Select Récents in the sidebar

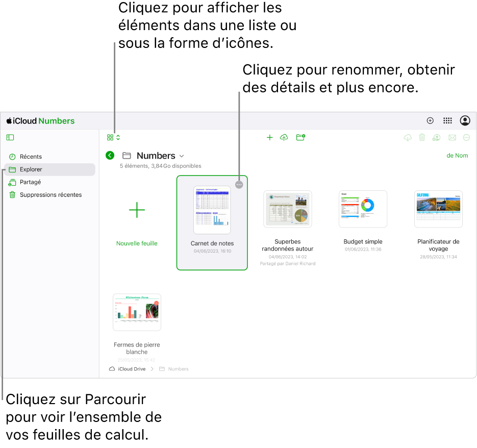pos(49,157)
